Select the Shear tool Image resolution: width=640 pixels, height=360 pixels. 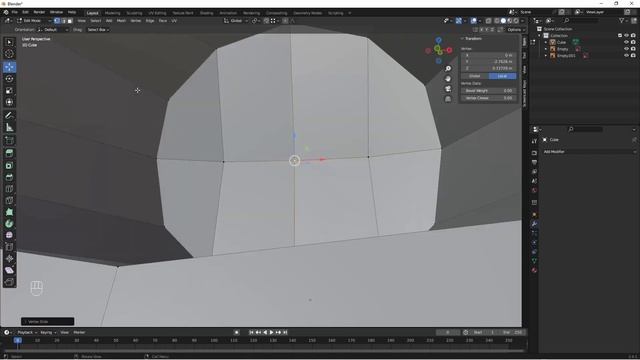[x=9, y=270]
